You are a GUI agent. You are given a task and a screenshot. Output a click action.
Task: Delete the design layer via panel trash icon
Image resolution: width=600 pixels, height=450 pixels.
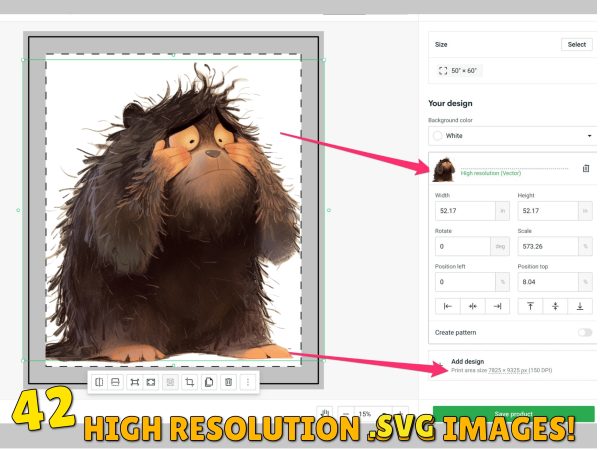(586, 169)
